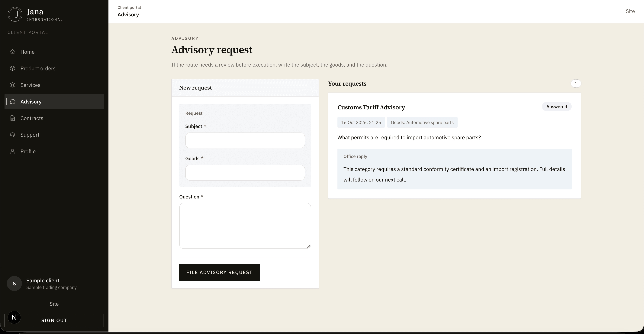The height and width of the screenshot is (334, 644).
Task: Click the Your requests heading
Action: (x=347, y=83)
